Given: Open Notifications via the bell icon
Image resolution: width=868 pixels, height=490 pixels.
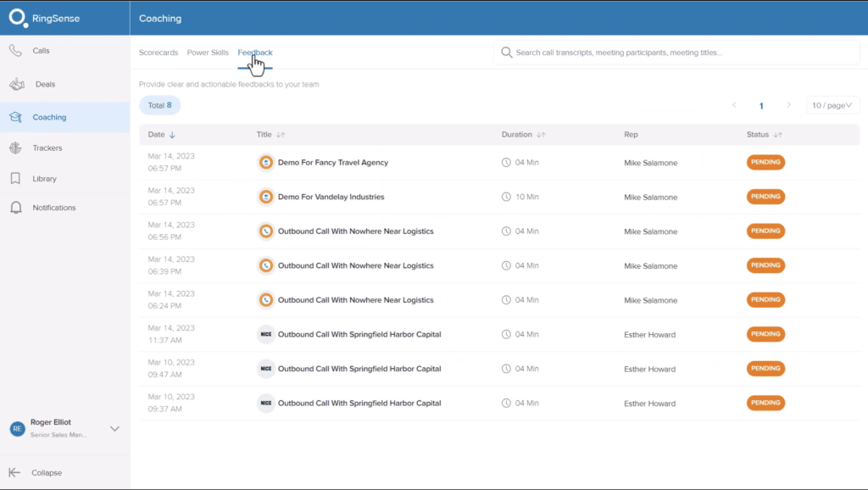Looking at the screenshot, I should [15, 208].
